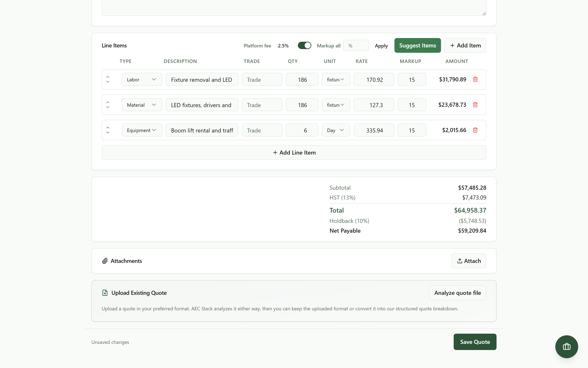
Task: Move Equipment row up arrow
Action: (x=108, y=127)
